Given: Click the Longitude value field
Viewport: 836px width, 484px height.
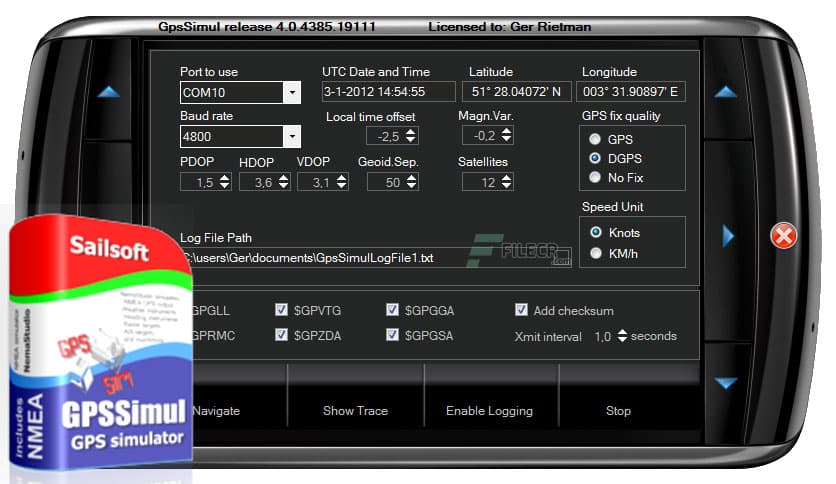Looking at the screenshot, I should pyautogui.click(x=631, y=92).
